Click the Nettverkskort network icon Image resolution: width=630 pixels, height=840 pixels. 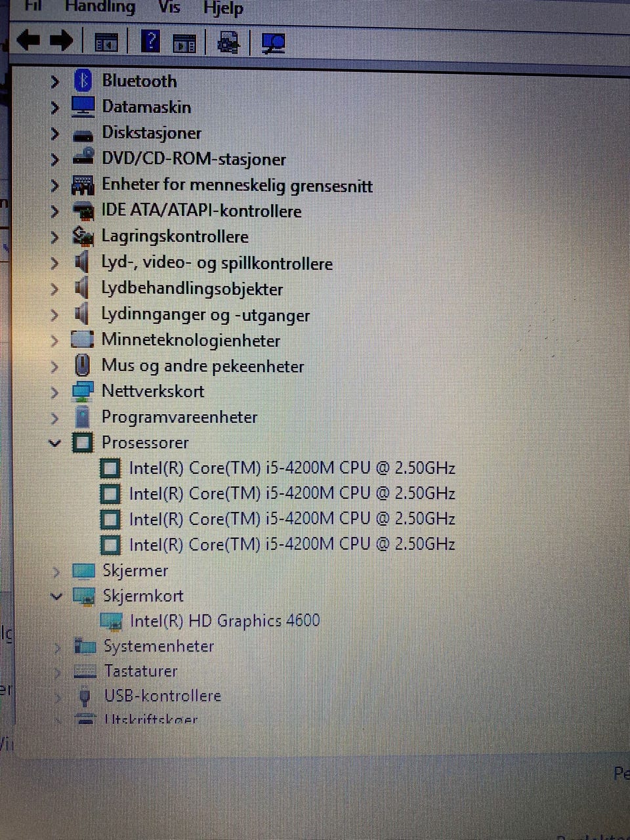pos(83,391)
